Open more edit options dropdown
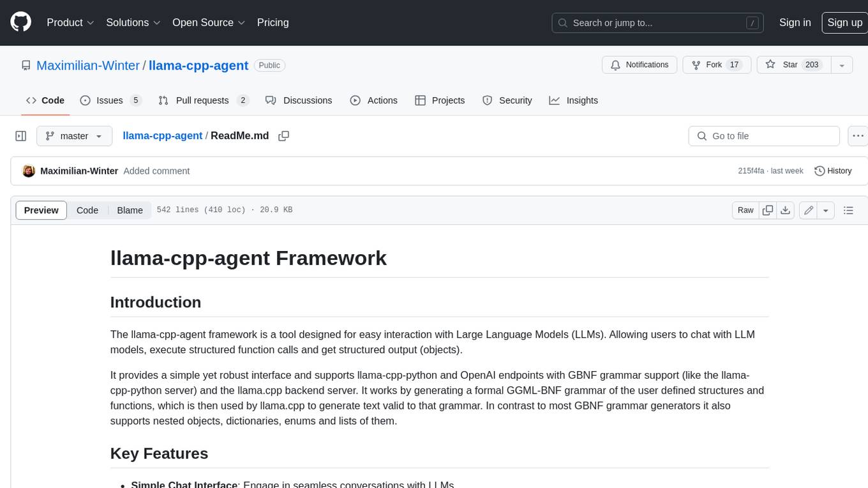868x488 pixels. [x=826, y=210]
